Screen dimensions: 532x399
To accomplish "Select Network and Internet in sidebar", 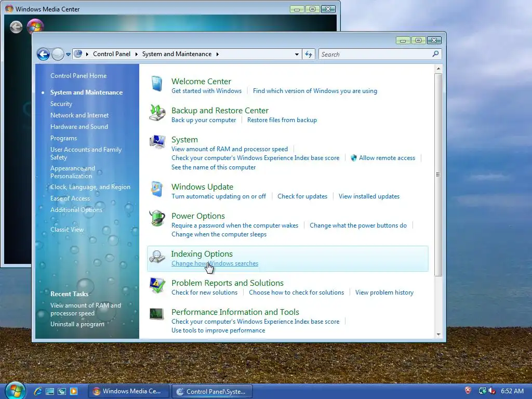I will [x=79, y=115].
